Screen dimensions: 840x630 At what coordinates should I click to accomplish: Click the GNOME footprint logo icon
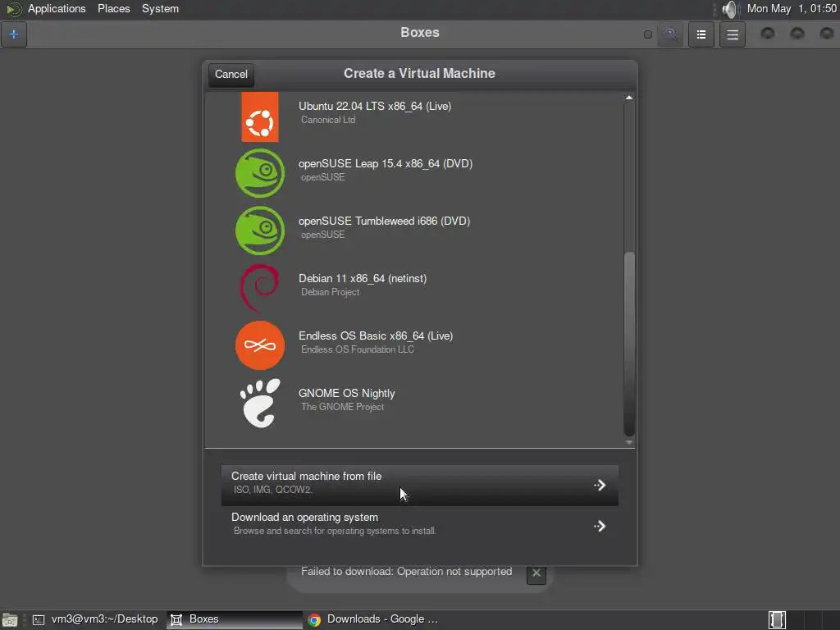(x=260, y=403)
